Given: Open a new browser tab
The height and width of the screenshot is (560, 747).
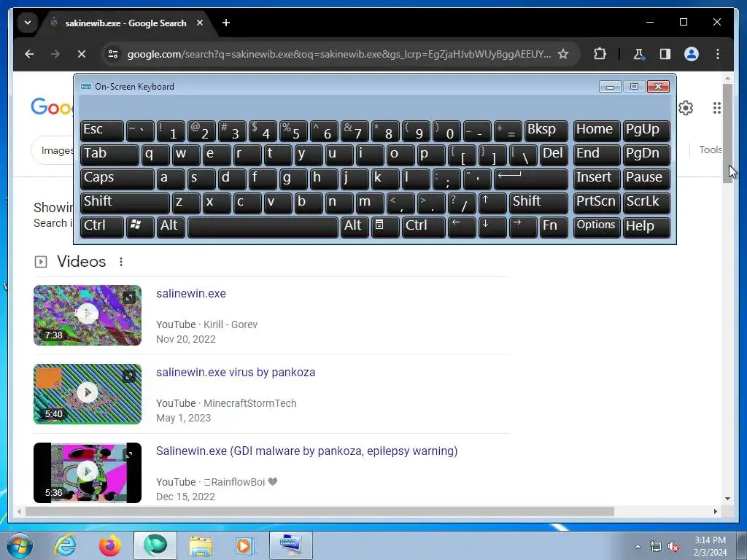Looking at the screenshot, I should coord(226,23).
